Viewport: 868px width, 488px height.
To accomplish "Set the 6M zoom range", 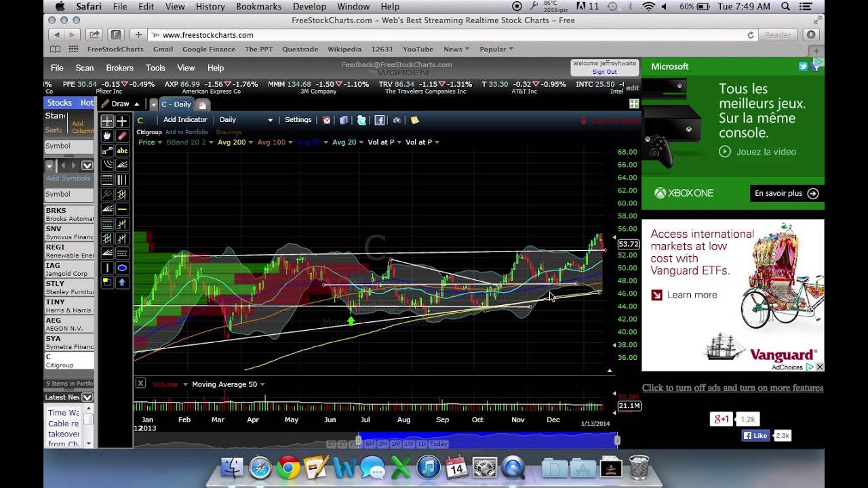I will click(370, 444).
